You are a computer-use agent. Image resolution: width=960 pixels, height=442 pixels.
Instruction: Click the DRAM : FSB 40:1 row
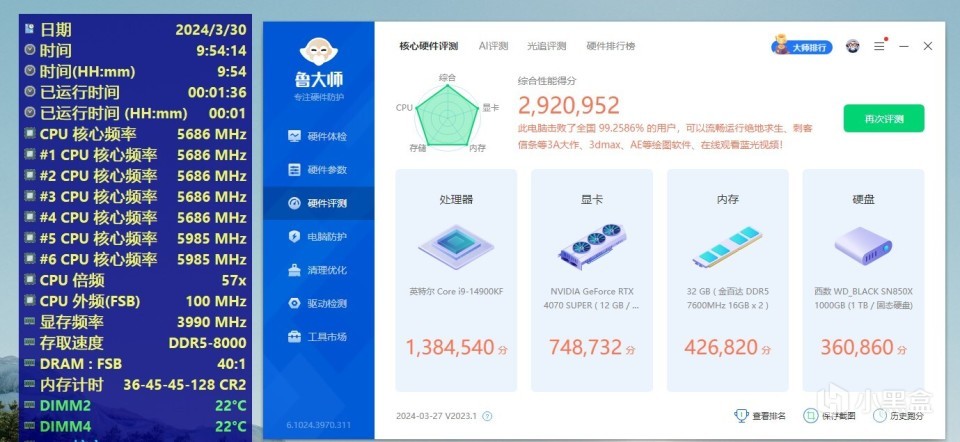coord(135,364)
